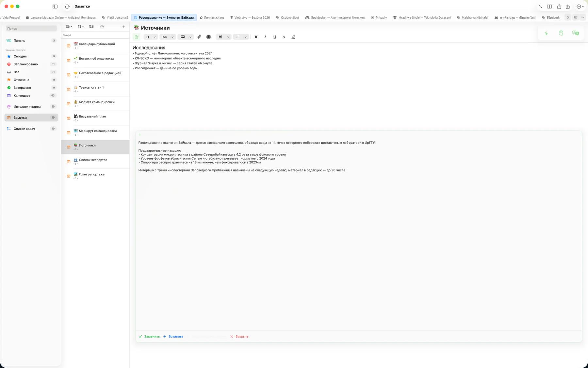The image size is (588, 368).
Task: Switch to the Vinárstvo — Sezóna 2026 tab
Action: (250, 18)
